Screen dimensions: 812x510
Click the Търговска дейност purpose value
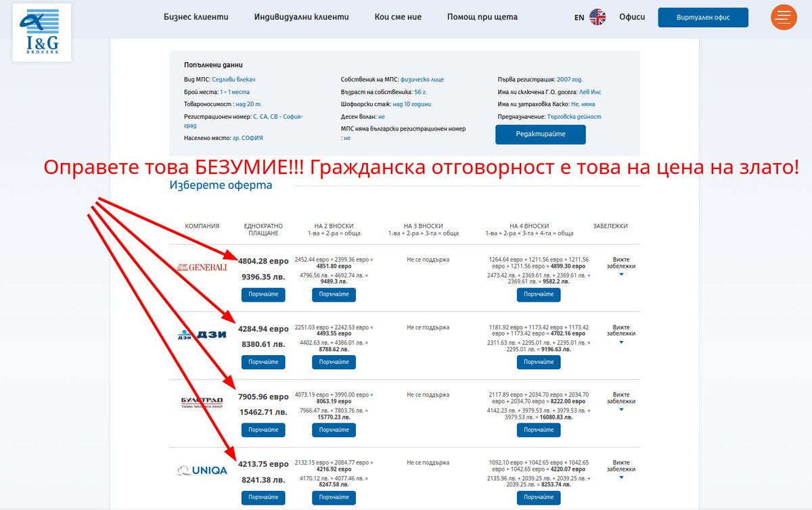click(x=574, y=116)
